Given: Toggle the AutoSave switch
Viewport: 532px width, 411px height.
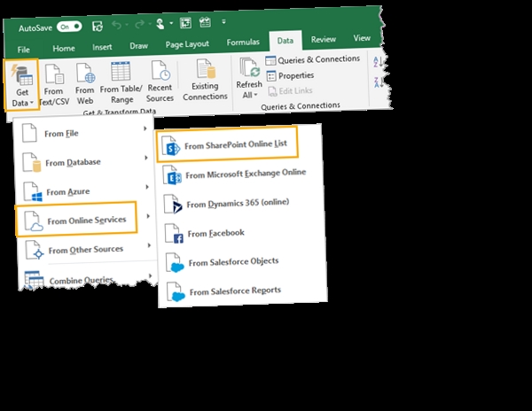Looking at the screenshot, I should (69, 27).
